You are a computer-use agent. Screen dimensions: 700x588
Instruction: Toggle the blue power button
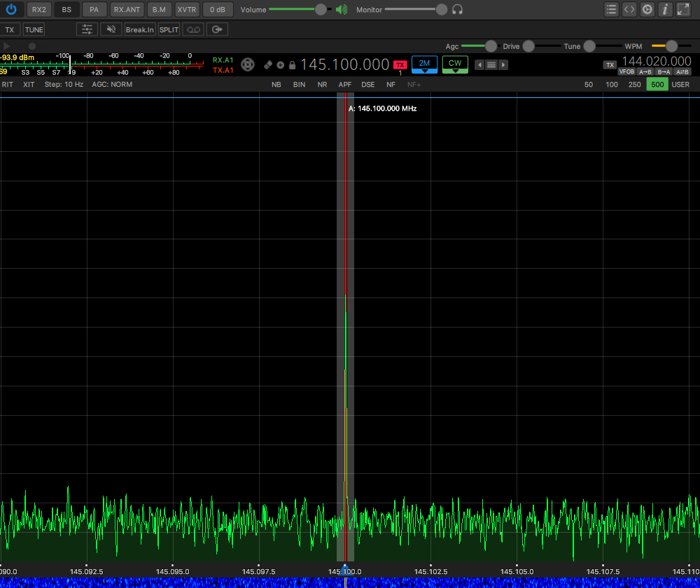11,9
